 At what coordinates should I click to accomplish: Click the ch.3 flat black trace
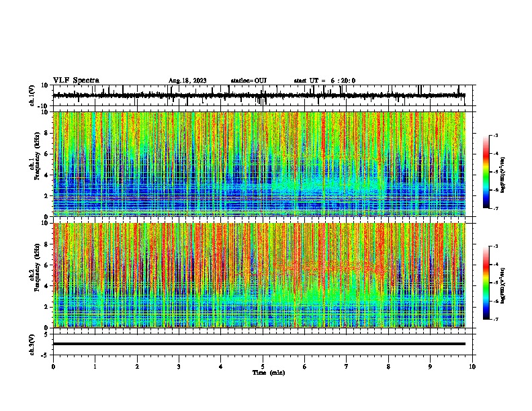tap(259, 344)
